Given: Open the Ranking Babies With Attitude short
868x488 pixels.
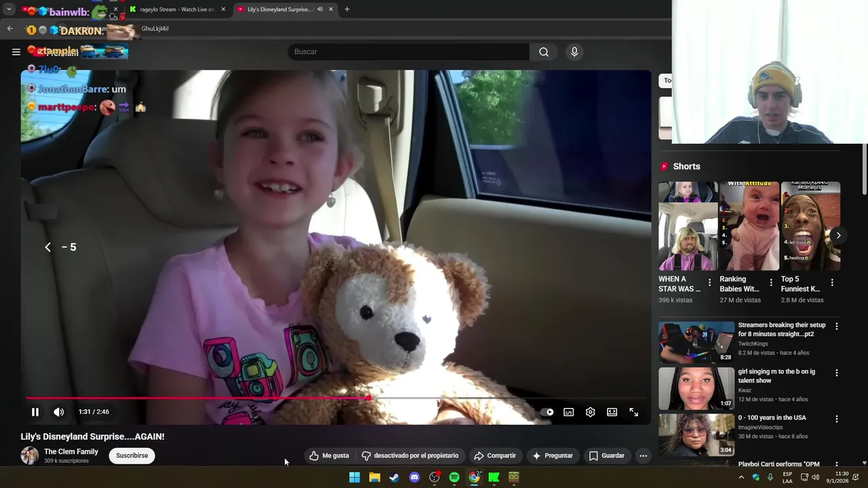Looking at the screenshot, I should pos(749,226).
